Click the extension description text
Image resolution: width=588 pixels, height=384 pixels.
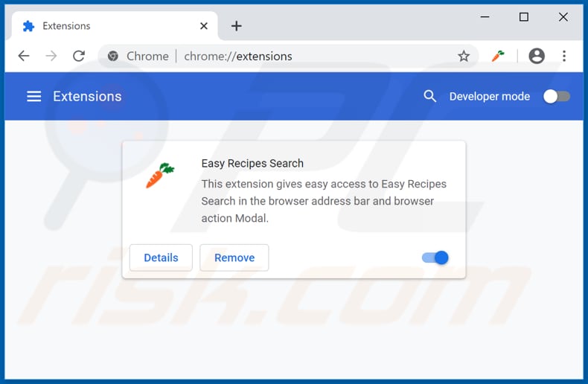(x=324, y=201)
